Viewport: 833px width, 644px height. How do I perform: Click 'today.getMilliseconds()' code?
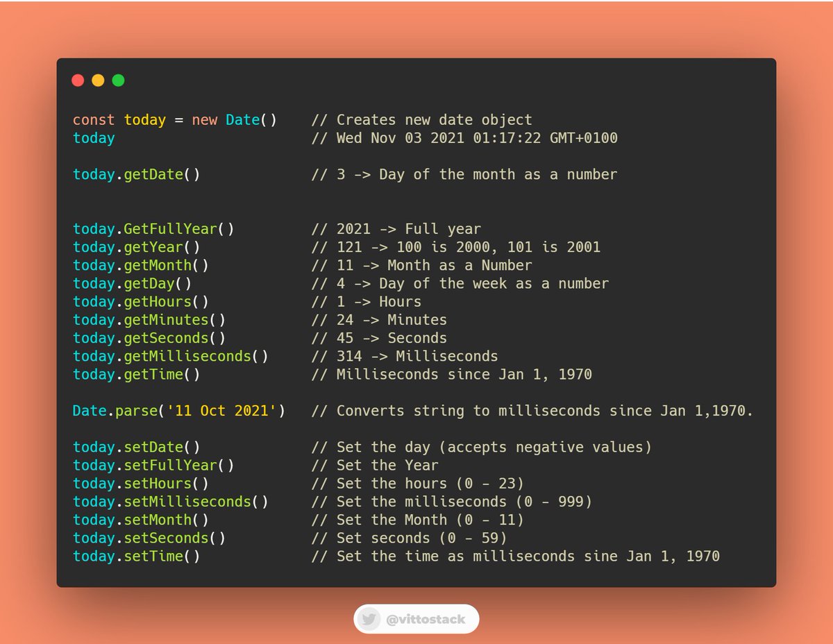(171, 356)
